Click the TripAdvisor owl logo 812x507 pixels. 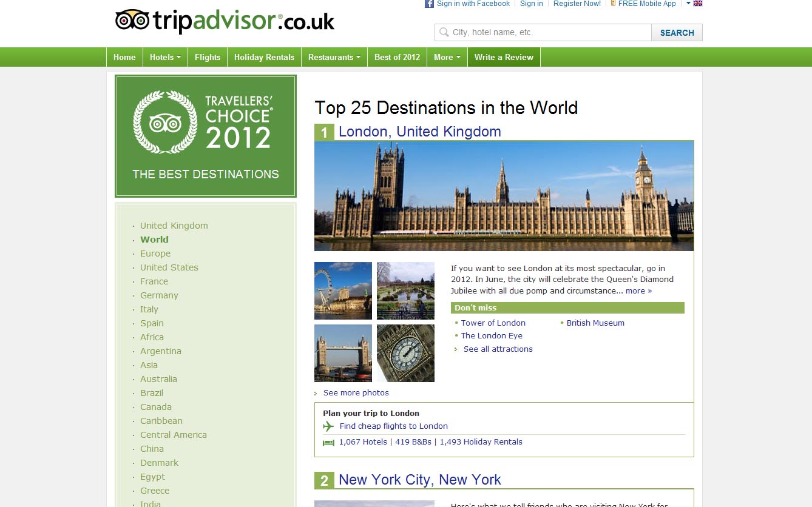tap(132, 20)
